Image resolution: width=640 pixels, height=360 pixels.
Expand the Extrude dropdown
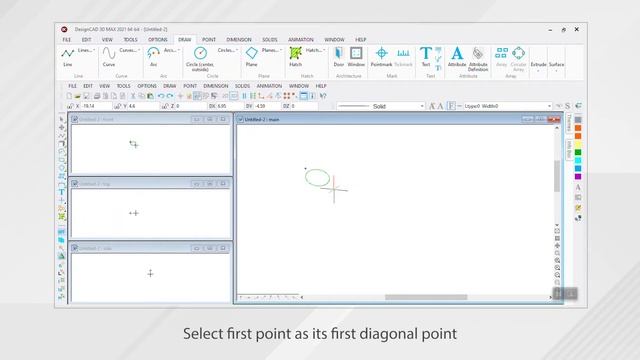tap(538, 67)
